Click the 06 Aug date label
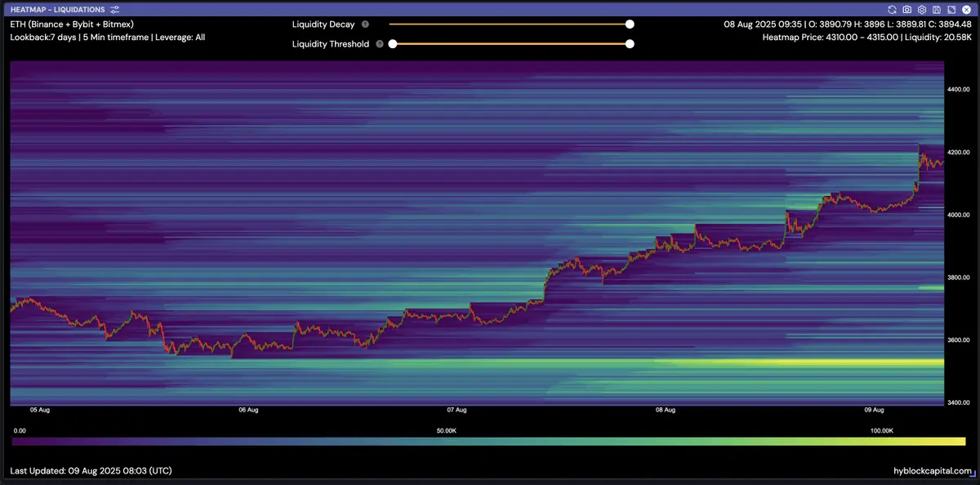 click(248, 410)
